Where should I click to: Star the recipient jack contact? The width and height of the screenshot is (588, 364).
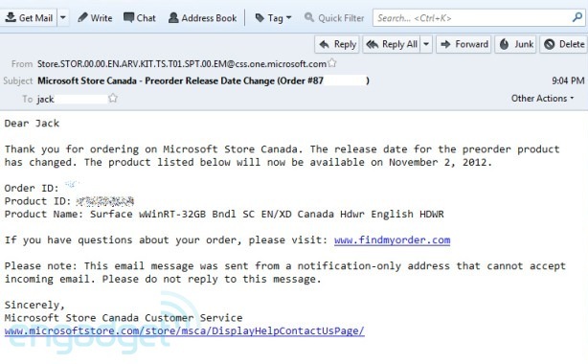point(113,99)
